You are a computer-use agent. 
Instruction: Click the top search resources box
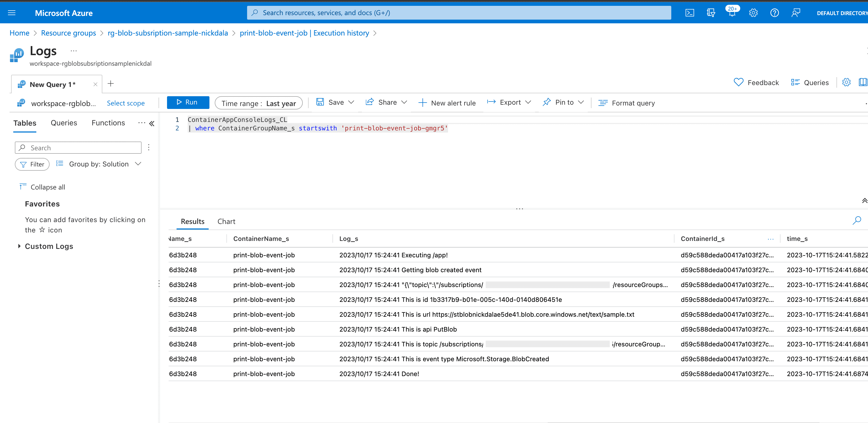[x=459, y=13]
